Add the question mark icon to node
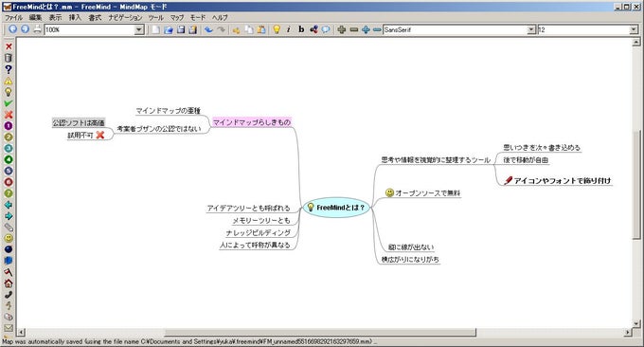This screenshot has height=347, width=644. click(x=9, y=69)
